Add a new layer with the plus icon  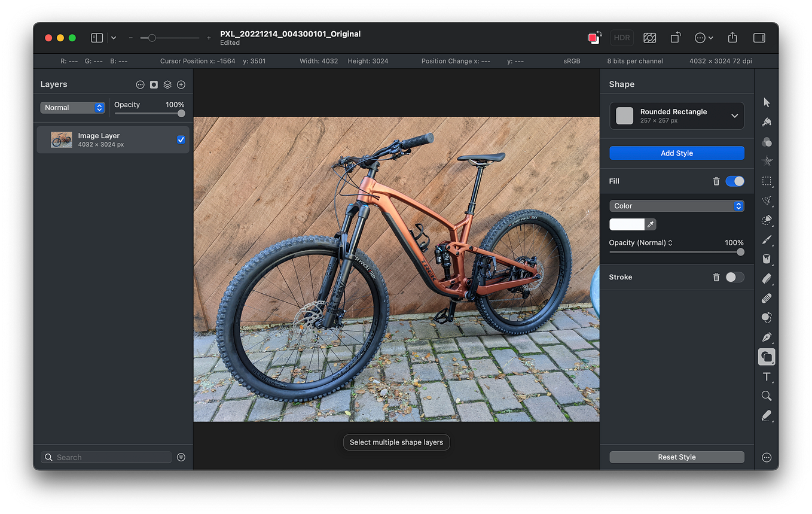tap(181, 84)
